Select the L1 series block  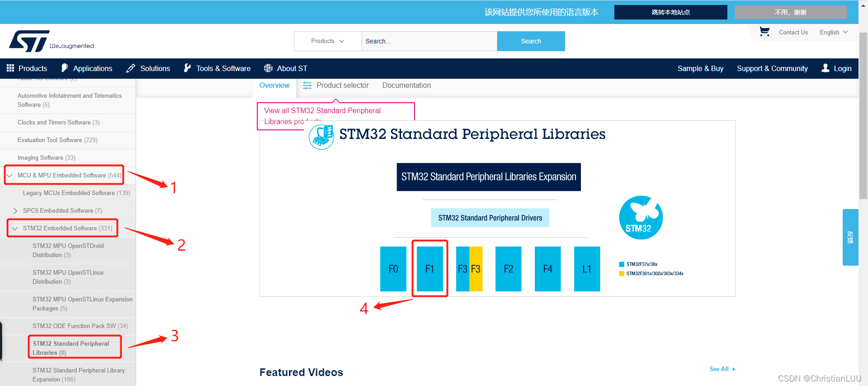(587, 269)
